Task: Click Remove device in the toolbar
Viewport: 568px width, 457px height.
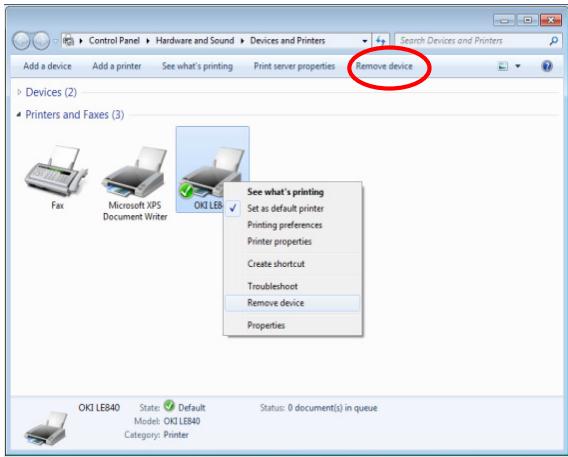Action: pos(384,66)
